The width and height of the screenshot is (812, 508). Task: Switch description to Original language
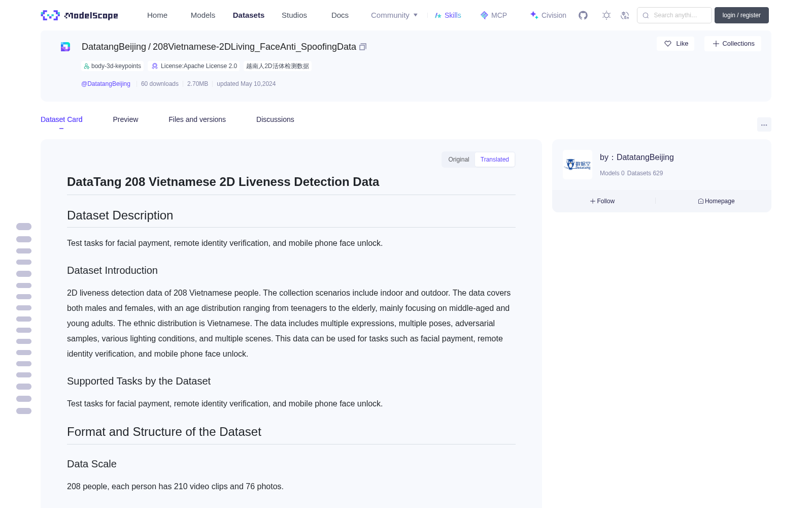click(x=458, y=160)
